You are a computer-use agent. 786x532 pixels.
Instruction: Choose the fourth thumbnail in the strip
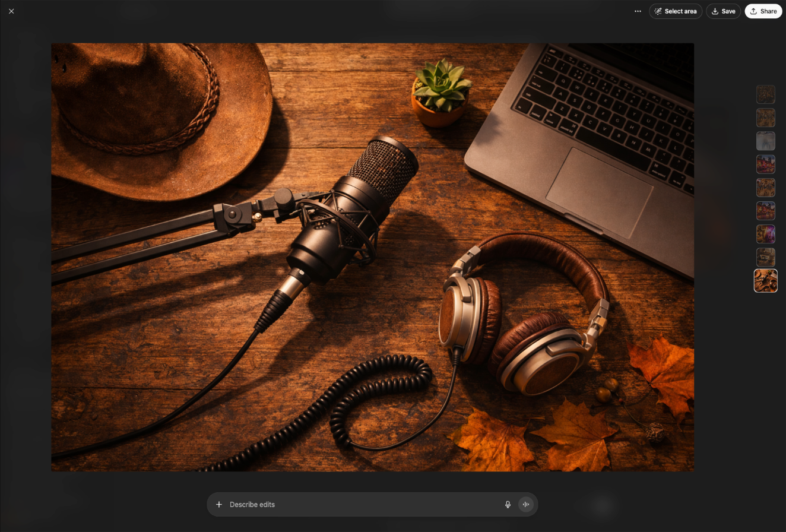pos(766,164)
